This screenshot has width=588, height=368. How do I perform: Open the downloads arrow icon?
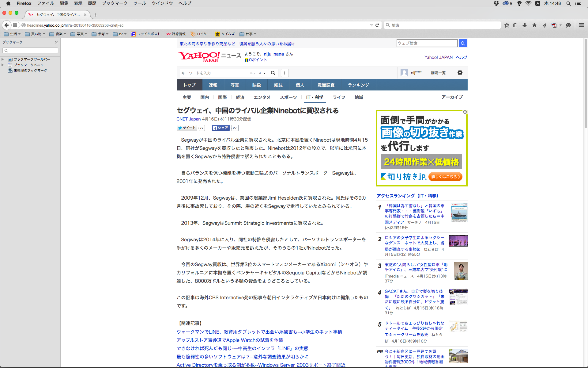coord(525,25)
